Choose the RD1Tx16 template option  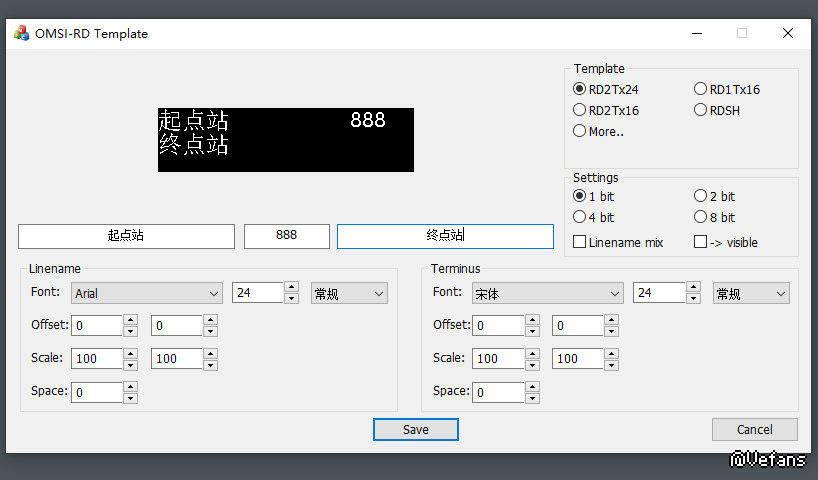[x=701, y=90]
